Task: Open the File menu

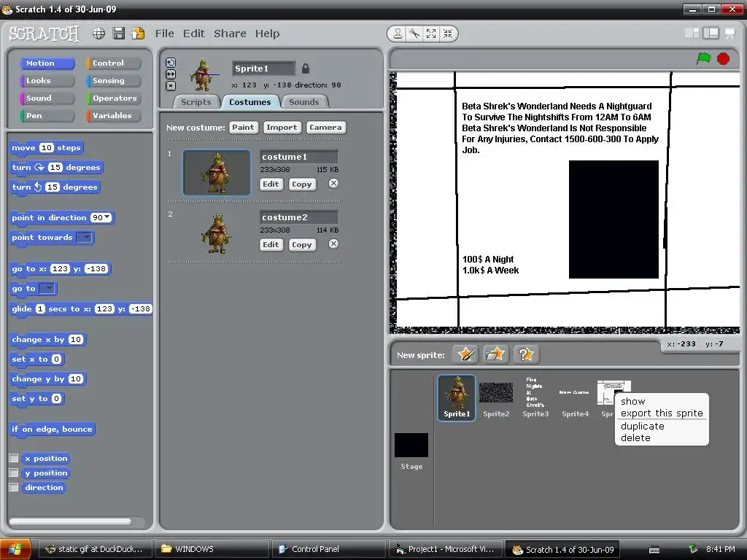Action: (x=164, y=34)
